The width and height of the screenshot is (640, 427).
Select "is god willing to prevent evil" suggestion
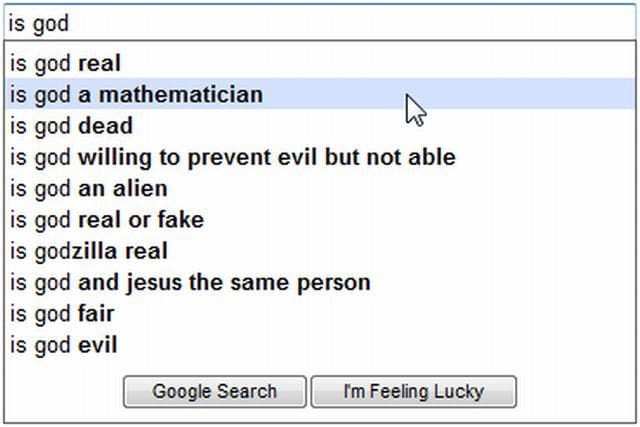[x=233, y=157]
